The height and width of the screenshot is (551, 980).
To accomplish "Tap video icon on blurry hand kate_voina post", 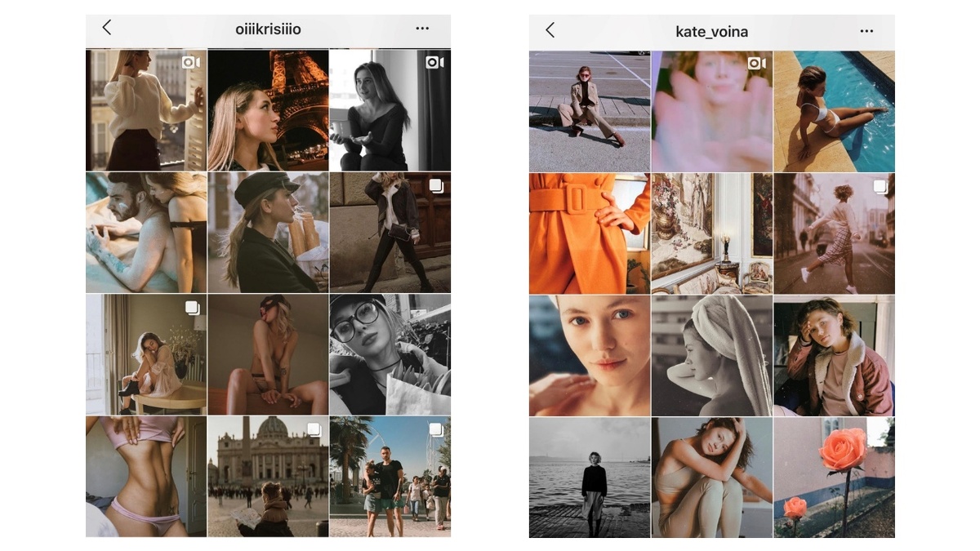I will [x=757, y=64].
